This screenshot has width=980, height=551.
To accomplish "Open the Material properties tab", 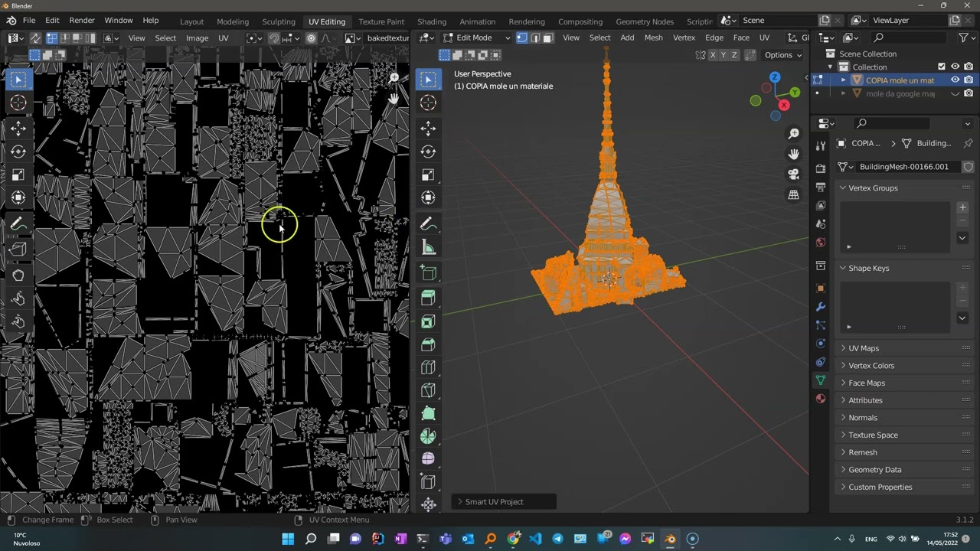I will click(821, 399).
